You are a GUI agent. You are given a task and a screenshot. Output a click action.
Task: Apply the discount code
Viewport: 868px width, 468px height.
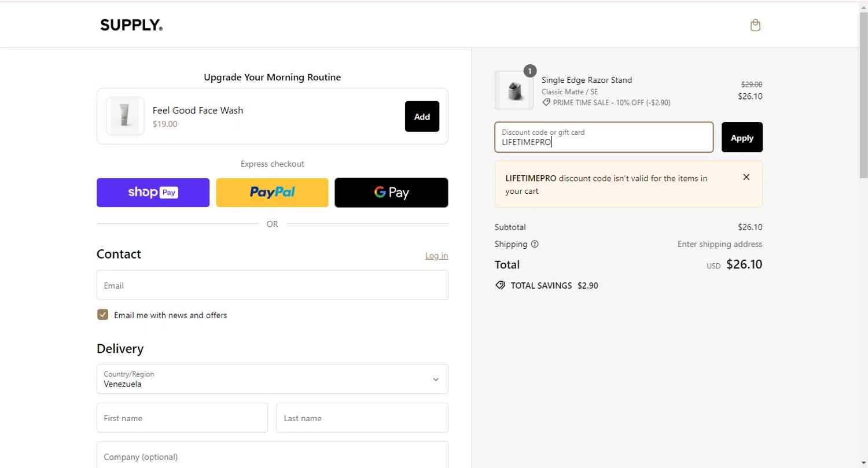tap(742, 137)
